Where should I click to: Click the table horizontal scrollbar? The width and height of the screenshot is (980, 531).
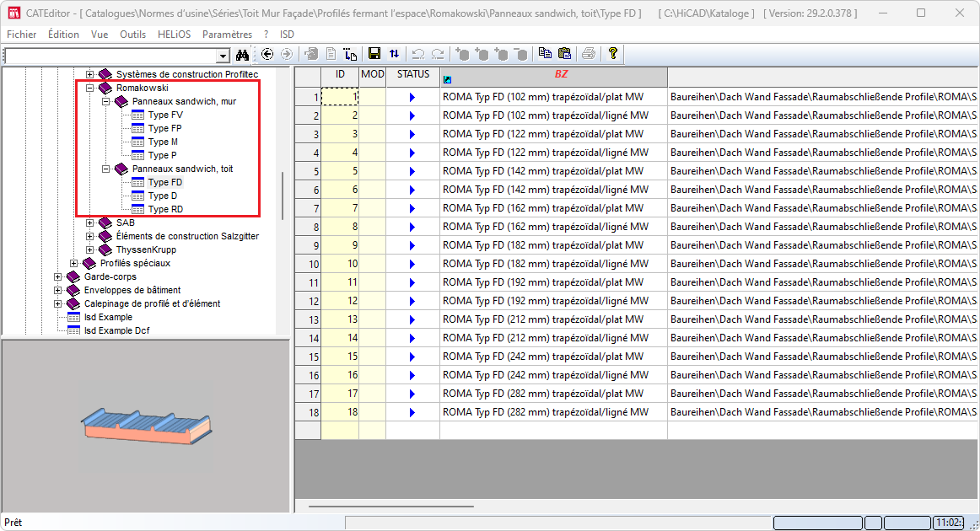[x=391, y=506]
